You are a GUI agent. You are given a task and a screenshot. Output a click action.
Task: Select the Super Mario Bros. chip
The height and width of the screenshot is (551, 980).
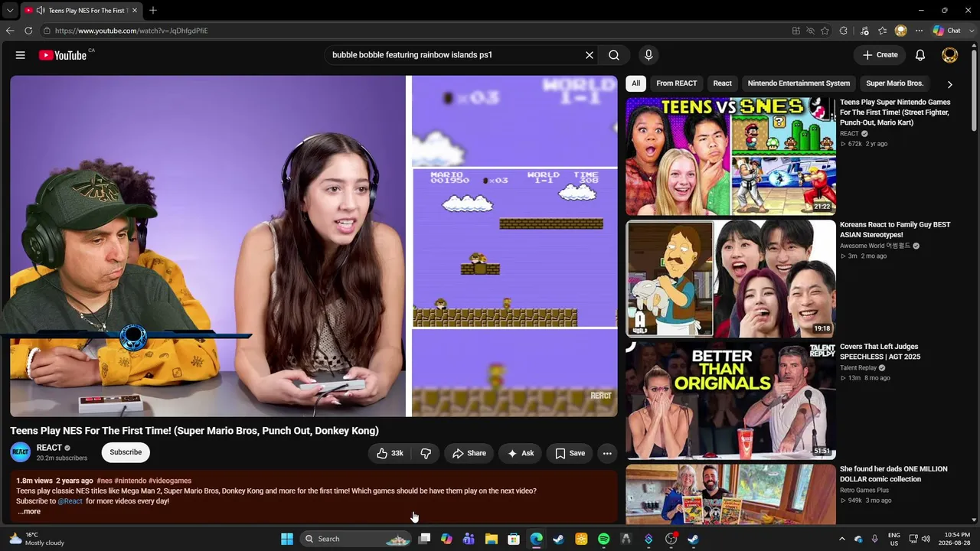click(895, 83)
